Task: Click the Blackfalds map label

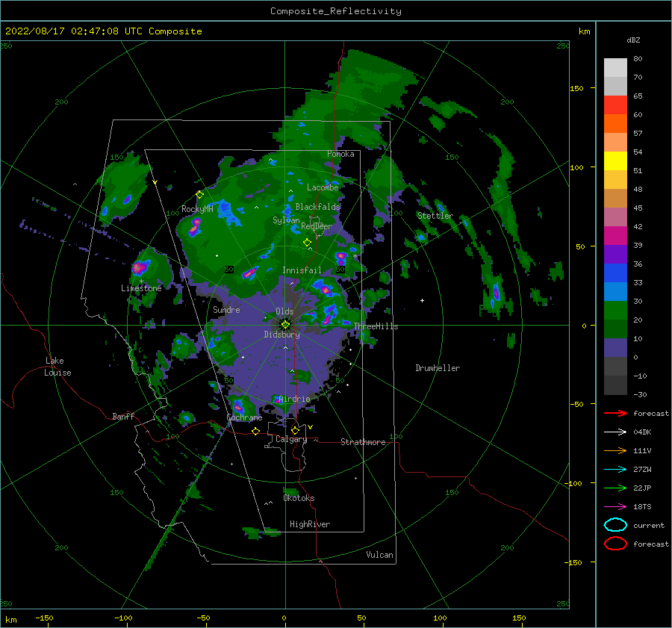Action: coord(317,207)
